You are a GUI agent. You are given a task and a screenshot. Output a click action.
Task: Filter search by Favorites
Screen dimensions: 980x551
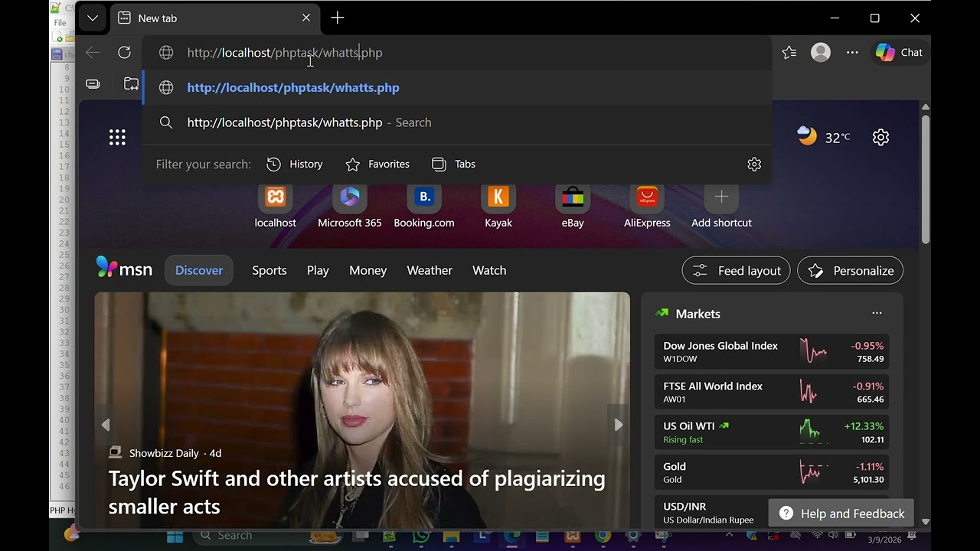[x=377, y=164]
